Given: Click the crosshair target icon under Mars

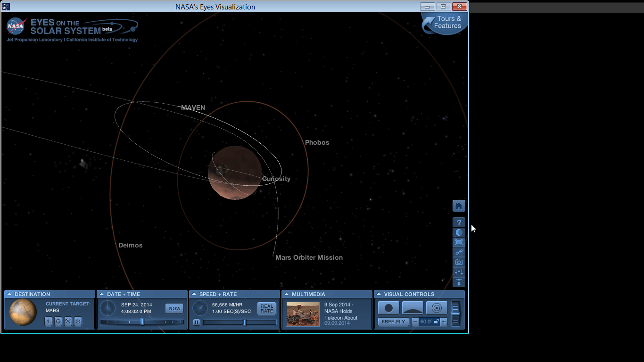Looking at the screenshot, I should pos(58,321).
